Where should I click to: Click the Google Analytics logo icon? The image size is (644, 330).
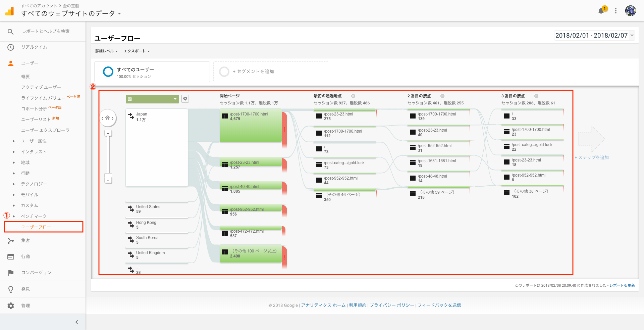point(10,11)
